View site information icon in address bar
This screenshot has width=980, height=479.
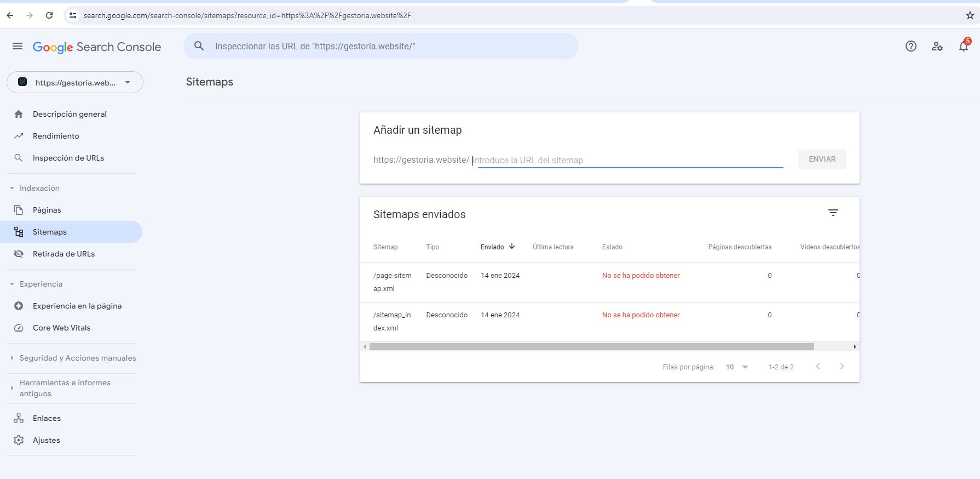[x=72, y=15]
